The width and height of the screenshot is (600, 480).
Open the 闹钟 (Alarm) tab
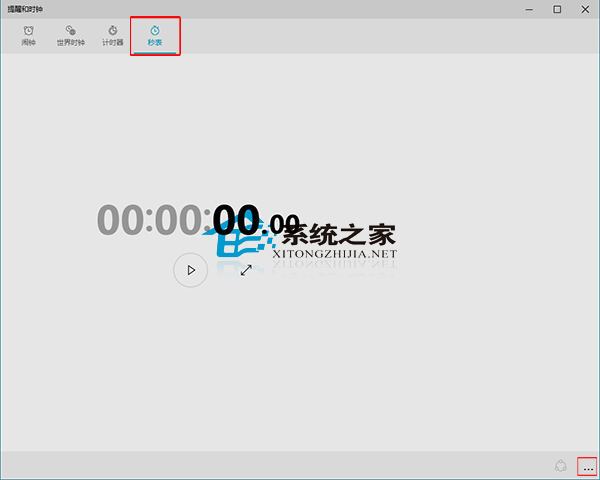(29, 36)
